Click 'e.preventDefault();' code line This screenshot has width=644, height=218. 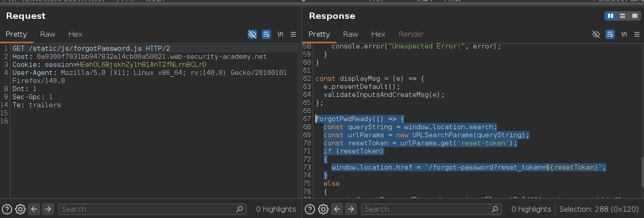coord(362,87)
